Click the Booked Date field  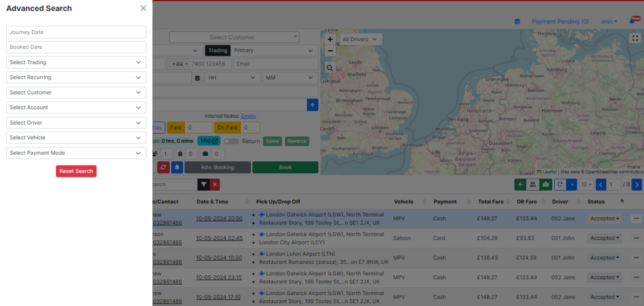click(76, 47)
